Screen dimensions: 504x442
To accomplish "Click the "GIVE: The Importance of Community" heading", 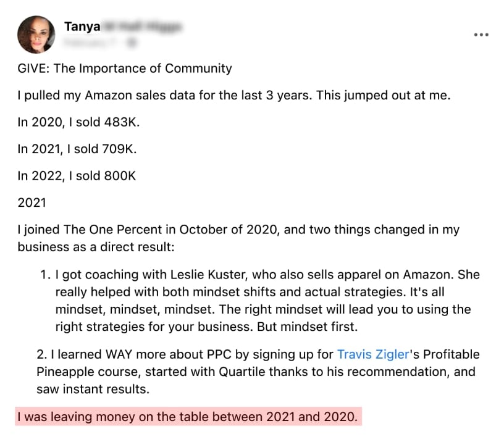I will click(125, 69).
